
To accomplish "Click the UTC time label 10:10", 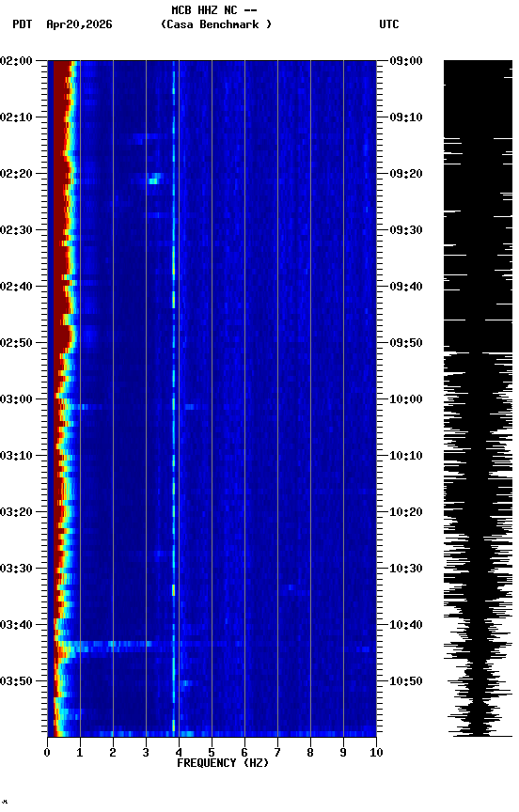I will 406,456.
